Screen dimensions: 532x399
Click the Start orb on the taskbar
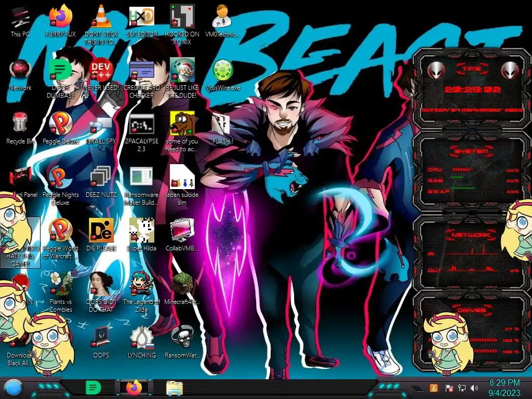[x=14, y=388]
